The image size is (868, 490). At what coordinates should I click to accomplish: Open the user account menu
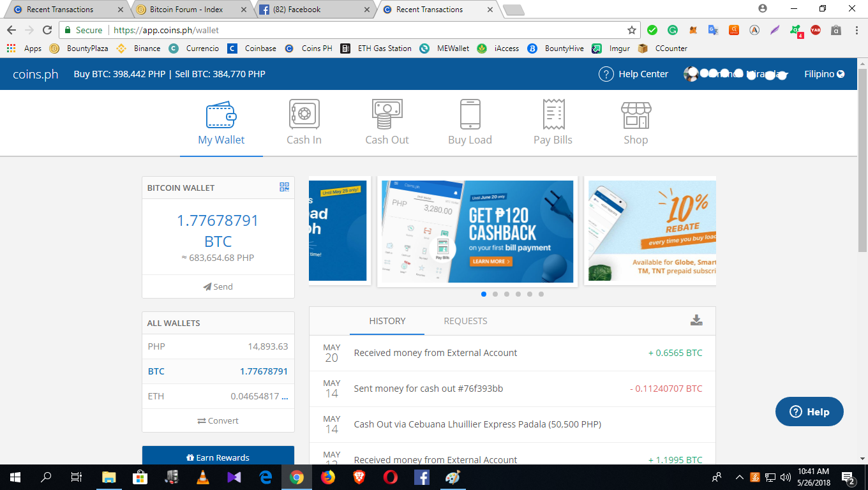click(x=736, y=74)
